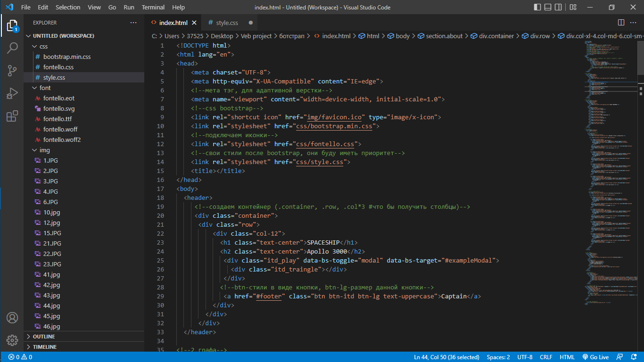This screenshot has width=644, height=362.
Task: Click the CRLF end-of-line indicator
Action: click(546, 357)
